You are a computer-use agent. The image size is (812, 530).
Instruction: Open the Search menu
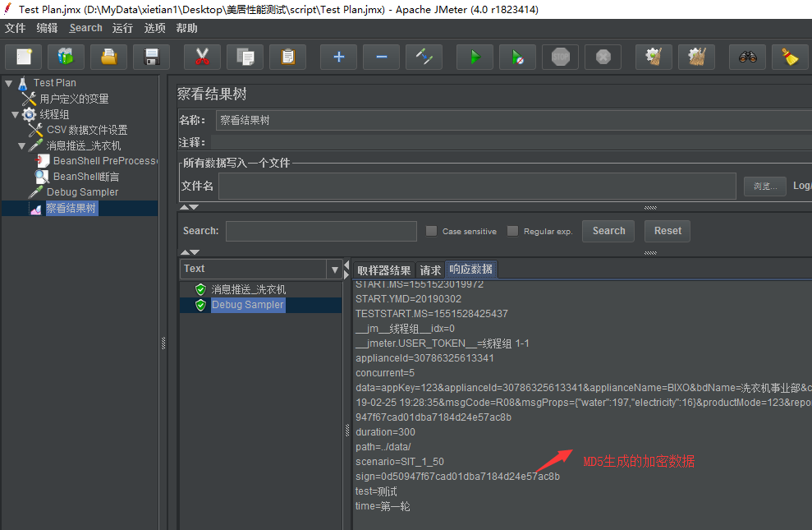[85, 29]
